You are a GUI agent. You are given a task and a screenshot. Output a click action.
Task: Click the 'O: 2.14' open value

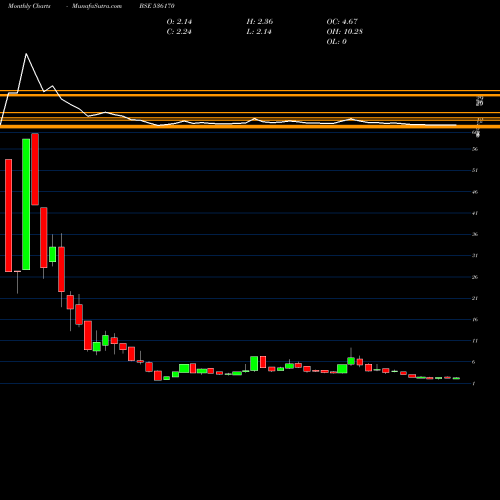(179, 21)
